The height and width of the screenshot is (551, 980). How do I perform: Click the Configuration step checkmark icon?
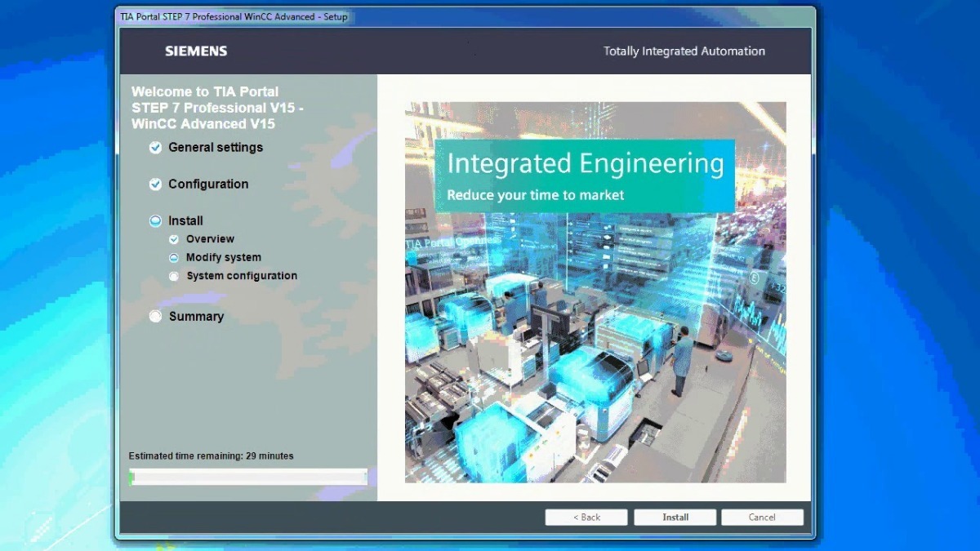155,184
